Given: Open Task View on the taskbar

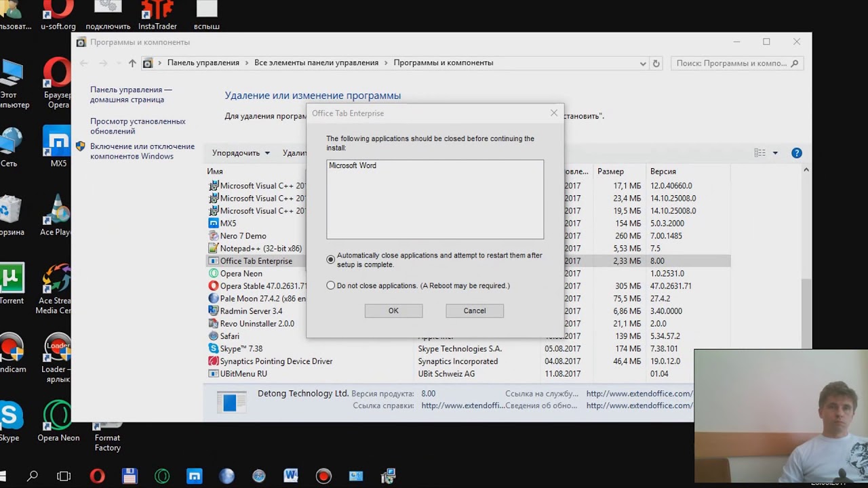Looking at the screenshot, I should 64,476.
